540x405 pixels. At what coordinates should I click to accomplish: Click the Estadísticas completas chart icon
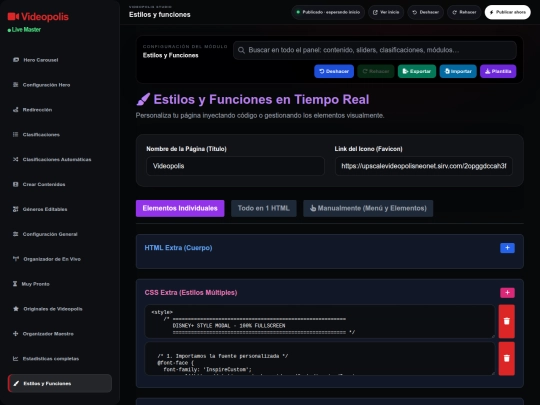pos(15,359)
